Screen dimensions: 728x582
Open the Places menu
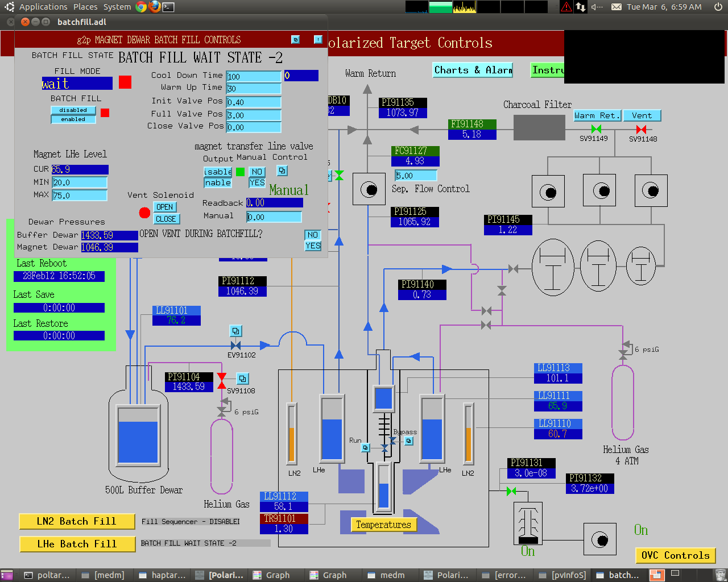pos(85,7)
